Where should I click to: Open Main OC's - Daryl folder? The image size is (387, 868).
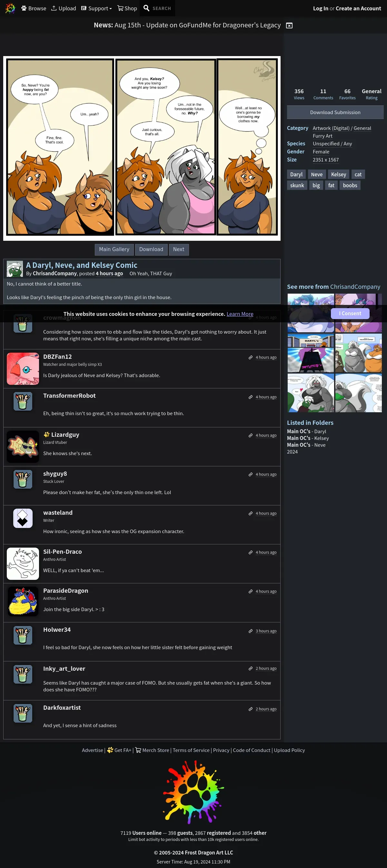pos(306,431)
